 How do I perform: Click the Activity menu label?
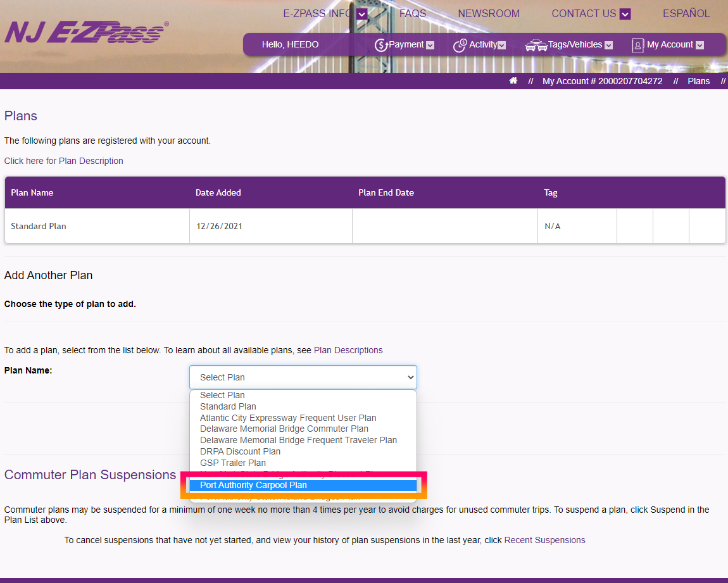coord(483,44)
